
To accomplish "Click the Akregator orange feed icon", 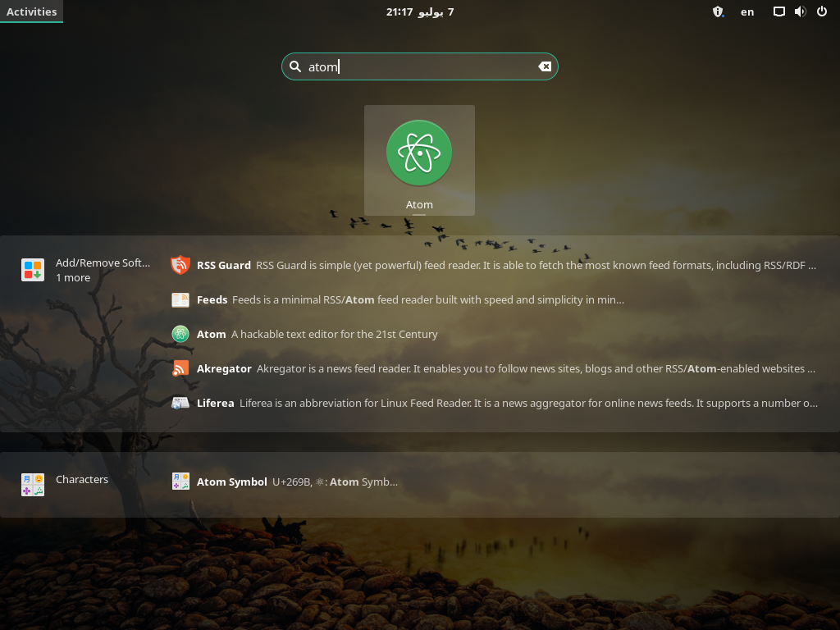I will tap(180, 368).
